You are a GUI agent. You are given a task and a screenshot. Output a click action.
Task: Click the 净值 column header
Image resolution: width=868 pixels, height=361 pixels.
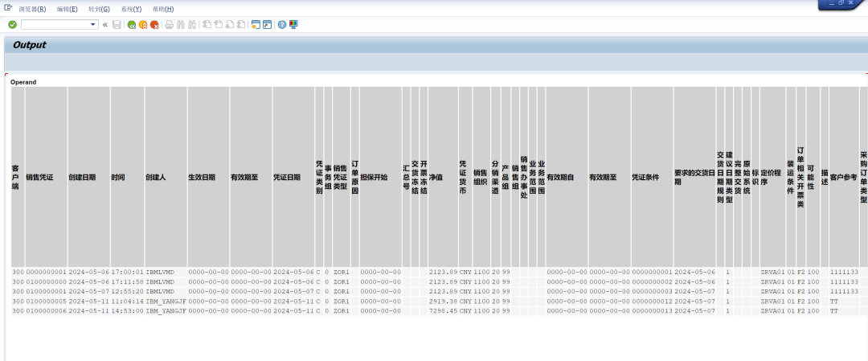tap(443, 177)
